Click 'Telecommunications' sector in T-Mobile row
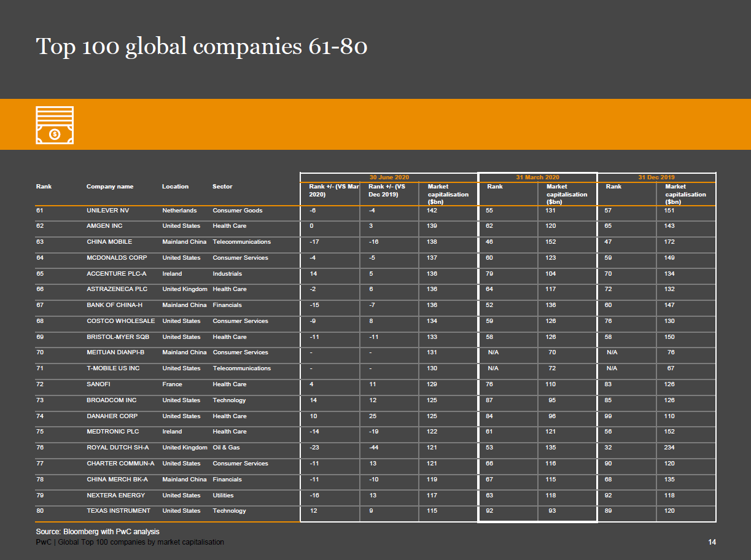 pos(241,368)
